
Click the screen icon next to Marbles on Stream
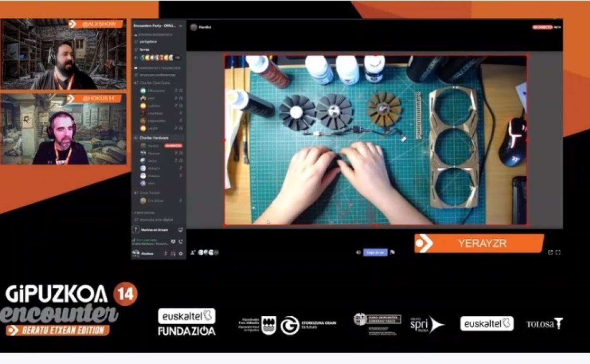(x=180, y=230)
